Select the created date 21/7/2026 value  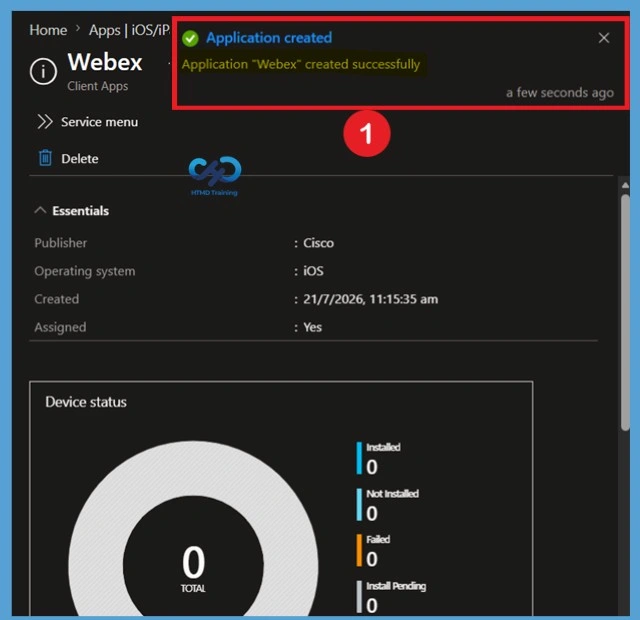tap(371, 299)
